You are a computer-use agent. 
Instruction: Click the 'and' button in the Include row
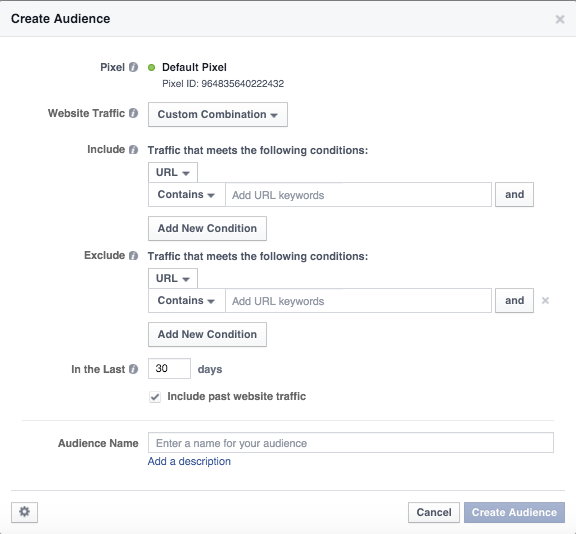[x=514, y=195]
